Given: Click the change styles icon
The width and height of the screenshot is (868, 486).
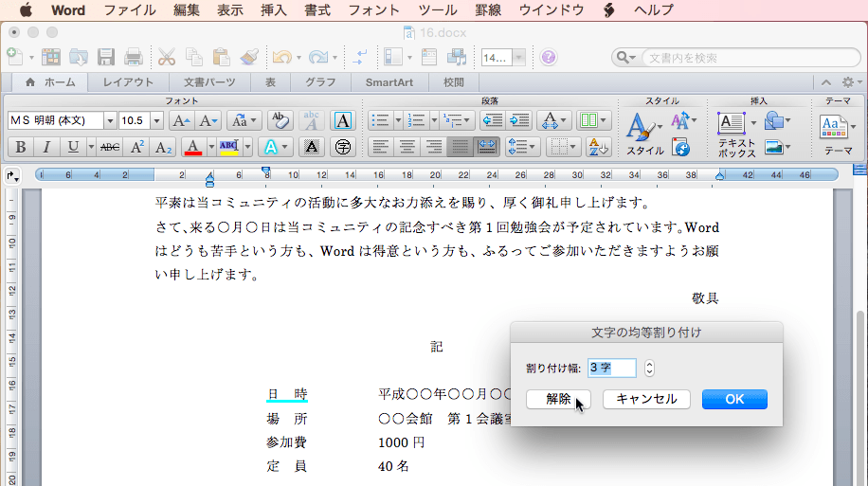Looking at the screenshot, I should pyautogui.click(x=683, y=120).
